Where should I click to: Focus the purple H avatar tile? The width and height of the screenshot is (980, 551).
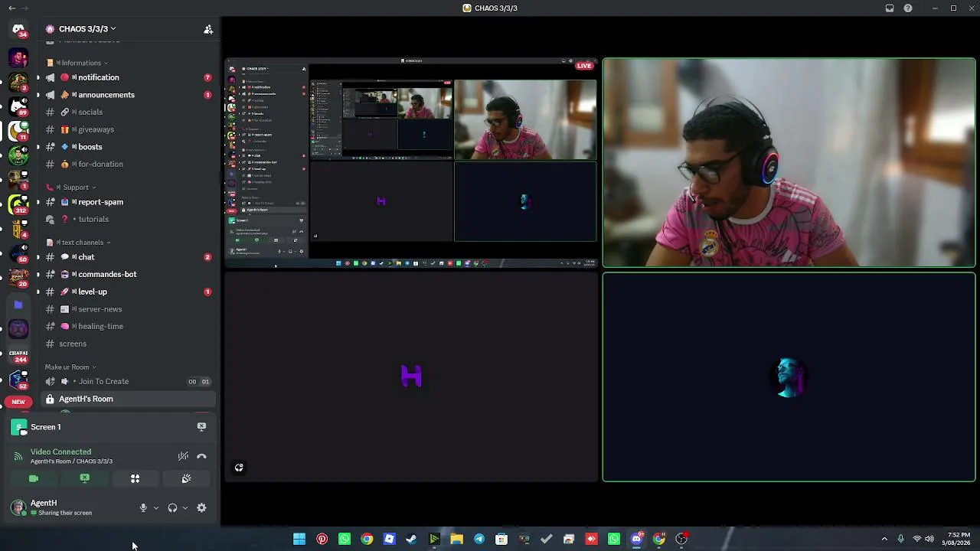coord(411,377)
